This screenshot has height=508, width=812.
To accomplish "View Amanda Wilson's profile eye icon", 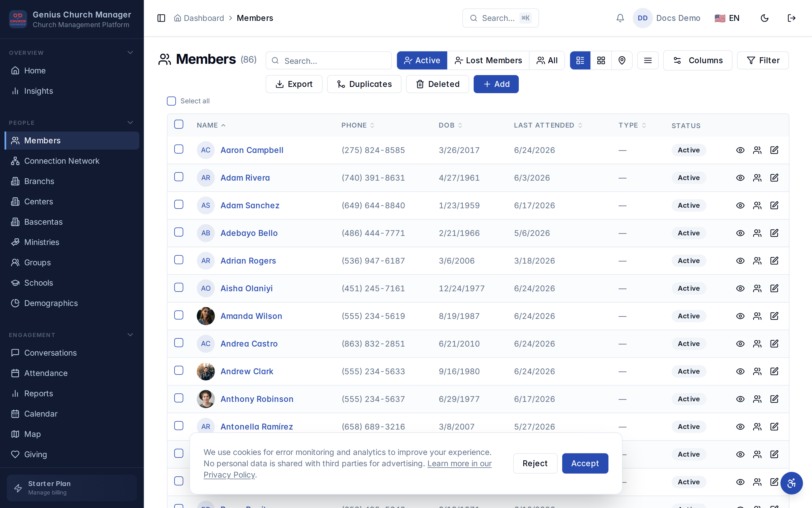I will click(740, 316).
